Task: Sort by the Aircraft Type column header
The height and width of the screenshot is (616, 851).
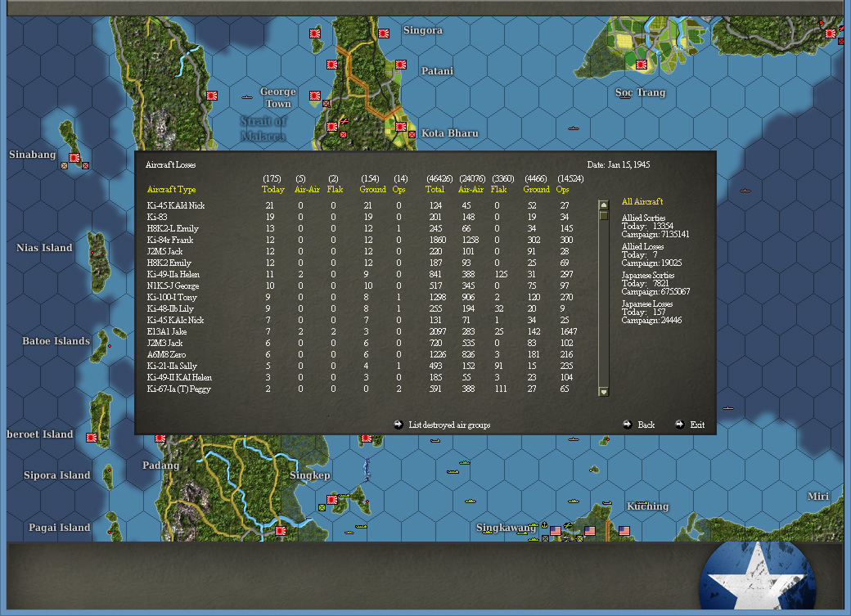Action: (172, 190)
